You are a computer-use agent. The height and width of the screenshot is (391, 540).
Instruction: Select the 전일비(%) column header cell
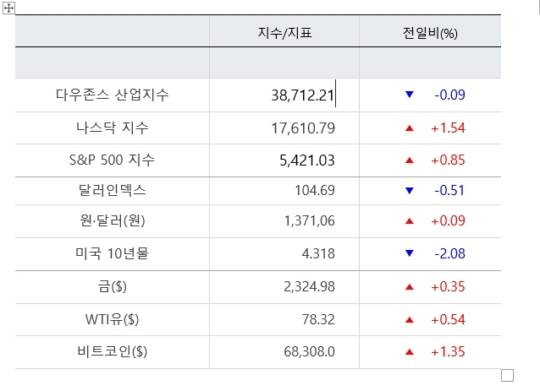(430, 31)
